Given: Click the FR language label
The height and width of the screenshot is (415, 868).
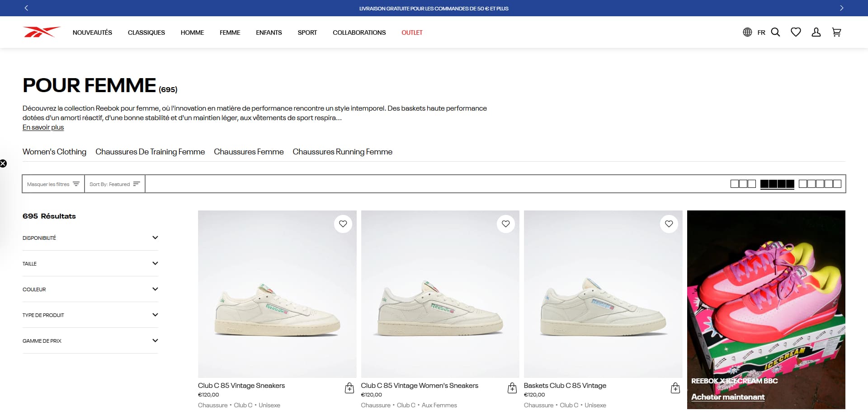Looking at the screenshot, I should point(761,33).
